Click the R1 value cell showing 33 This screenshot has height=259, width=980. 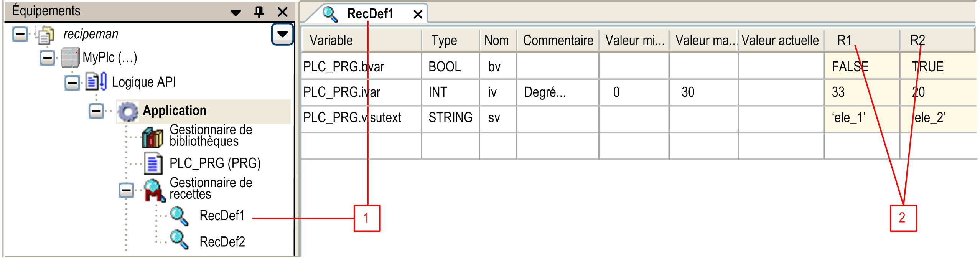861,92
